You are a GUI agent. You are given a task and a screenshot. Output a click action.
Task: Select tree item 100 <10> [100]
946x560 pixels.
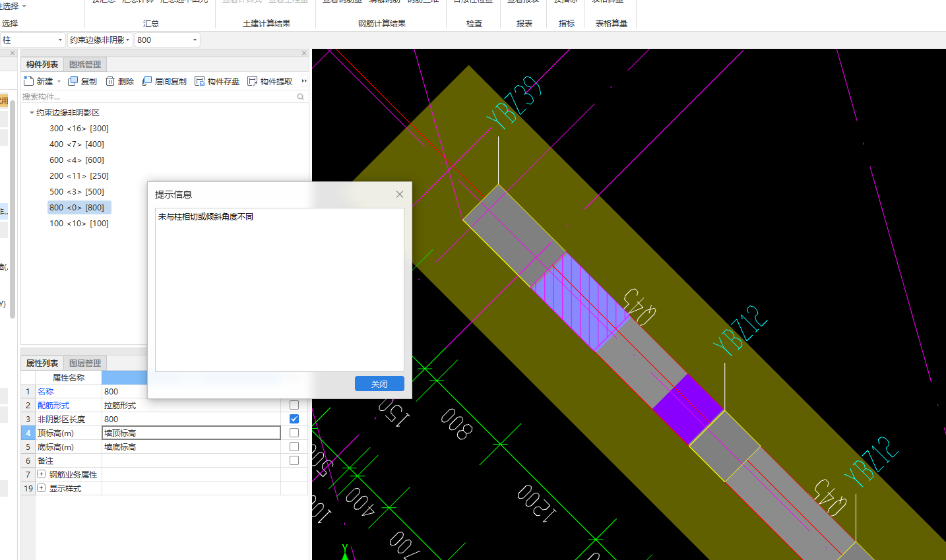click(x=79, y=224)
